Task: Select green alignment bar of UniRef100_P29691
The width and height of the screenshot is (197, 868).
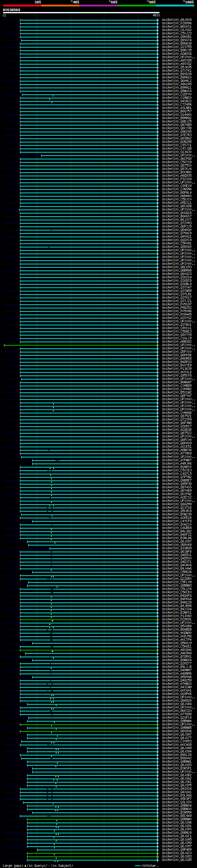Action: coord(89,619)
